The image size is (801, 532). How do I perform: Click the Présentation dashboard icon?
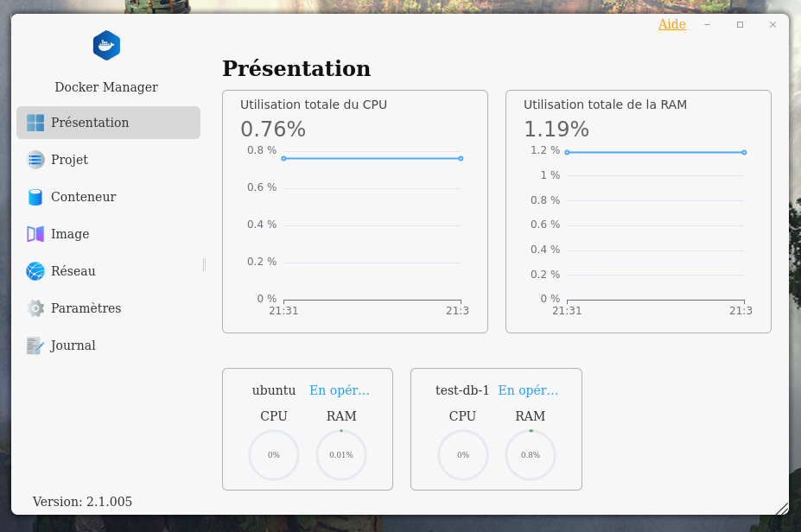(x=35, y=123)
